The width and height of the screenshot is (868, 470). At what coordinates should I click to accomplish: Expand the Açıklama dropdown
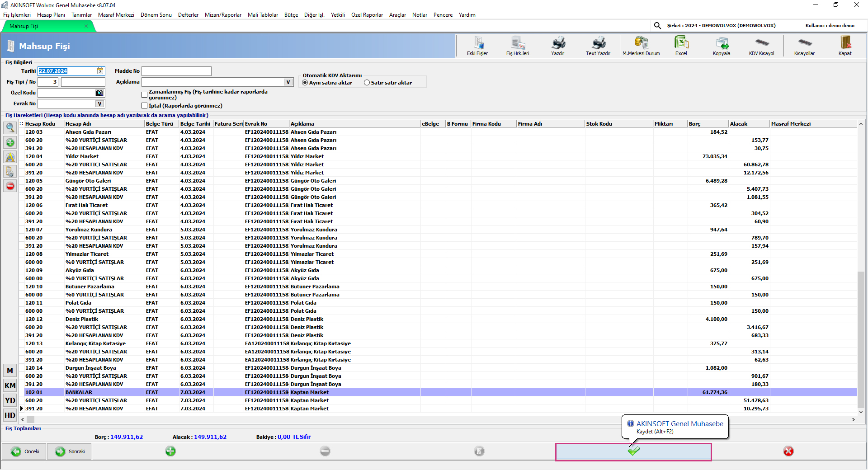tap(288, 82)
